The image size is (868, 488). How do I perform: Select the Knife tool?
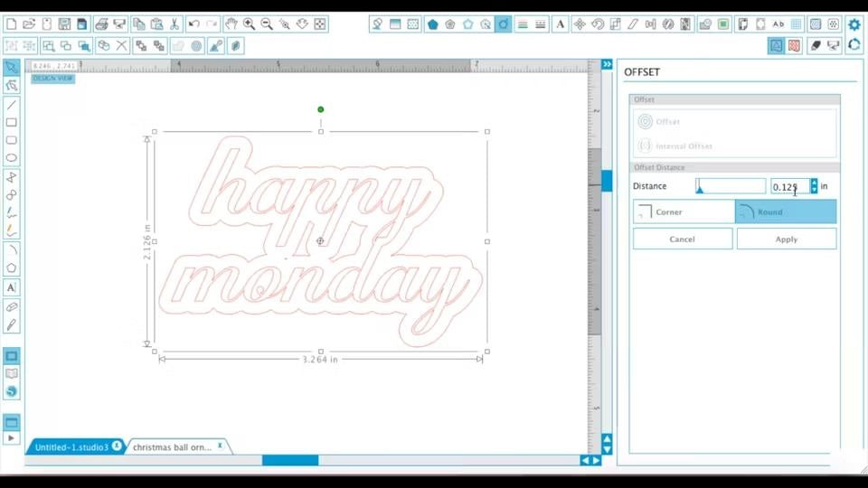click(11, 324)
